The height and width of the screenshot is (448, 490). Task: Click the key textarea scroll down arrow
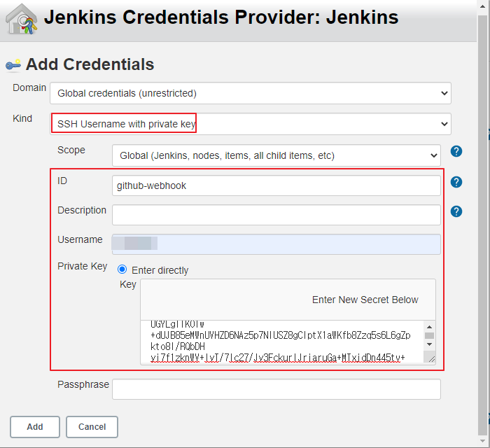(x=429, y=344)
